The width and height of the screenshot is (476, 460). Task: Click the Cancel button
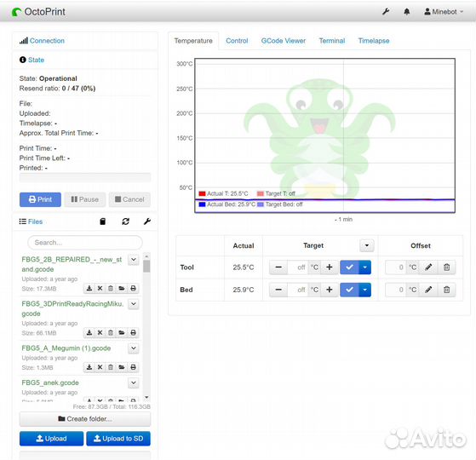[x=129, y=199]
